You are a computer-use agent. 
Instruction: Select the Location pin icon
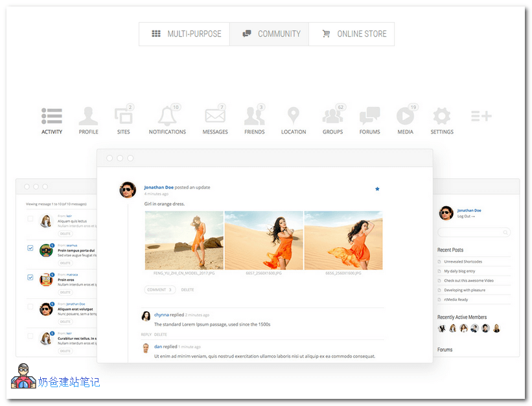click(294, 117)
